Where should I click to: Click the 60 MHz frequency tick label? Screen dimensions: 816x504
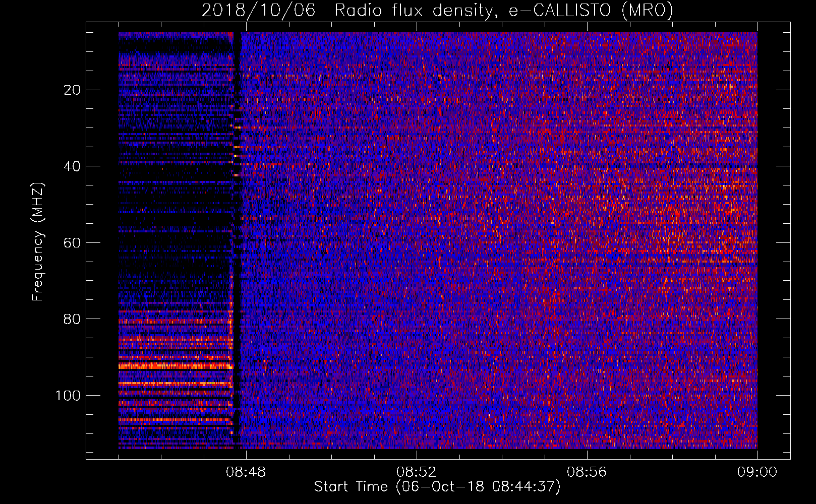[73, 243]
